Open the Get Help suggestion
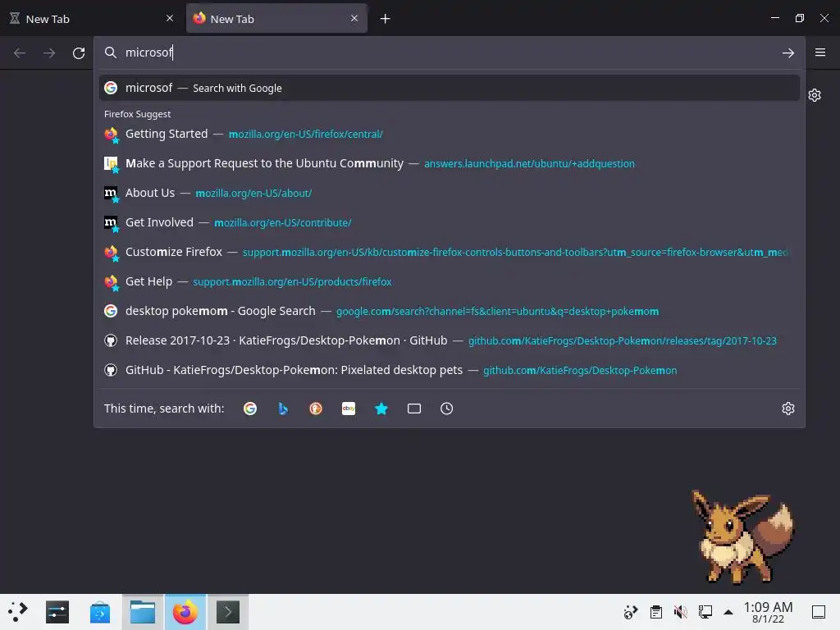The height and width of the screenshot is (630, 840). (x=449, y=281)
